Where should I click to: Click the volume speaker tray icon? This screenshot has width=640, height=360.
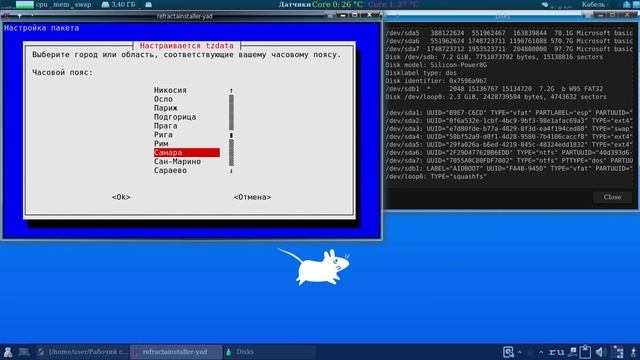pyautogui.click(x=601, y=352)
